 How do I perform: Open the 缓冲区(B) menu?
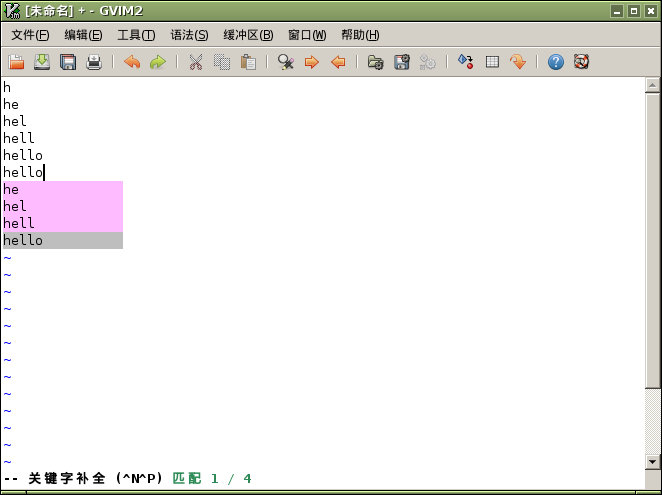click(x=248, y=35)
